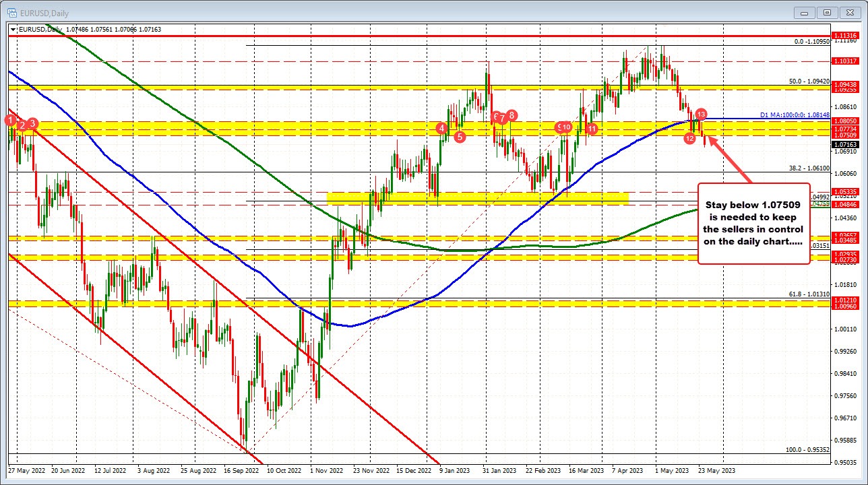868x485 pixels.
Task: Click red numbered marker 1 at the far left
Action: tap(10, 121)
